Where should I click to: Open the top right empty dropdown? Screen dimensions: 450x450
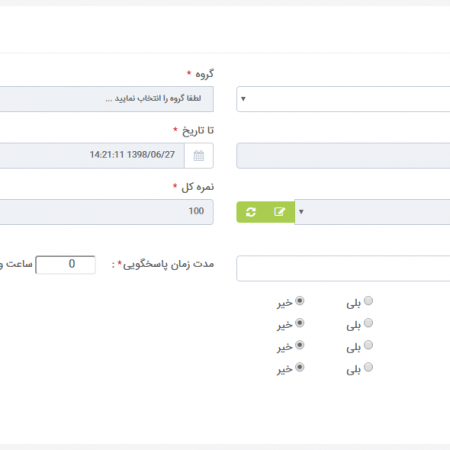click(343, 99)
